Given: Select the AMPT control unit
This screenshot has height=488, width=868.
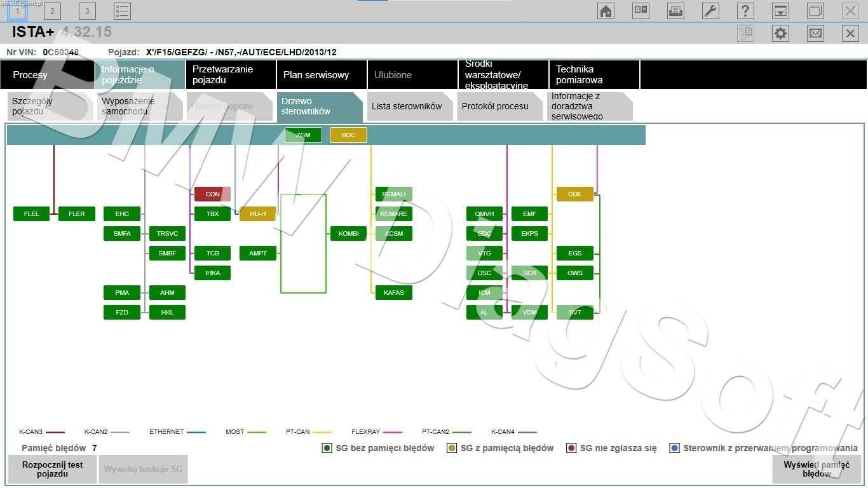Looking at the screenshot, I should (257, 253).
